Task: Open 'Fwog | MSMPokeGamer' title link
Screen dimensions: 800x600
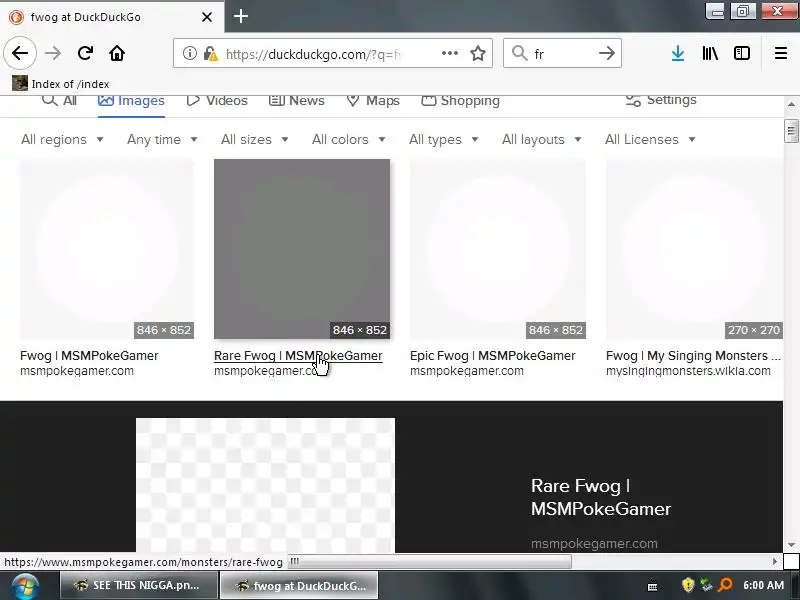Action: (x=89, y=356)
